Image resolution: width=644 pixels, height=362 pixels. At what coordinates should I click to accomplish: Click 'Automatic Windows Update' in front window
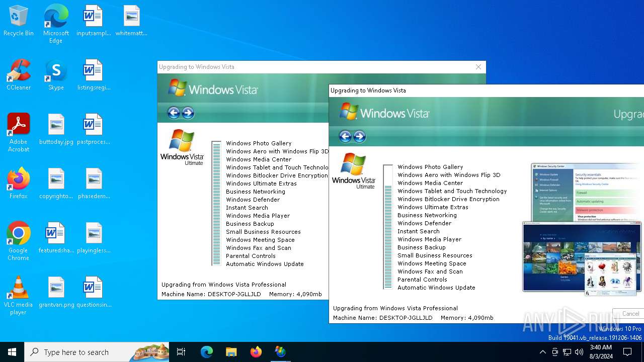[x=436, y=288]
